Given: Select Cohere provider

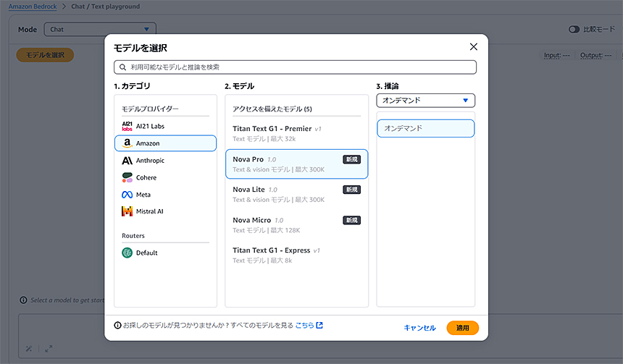Looking at the screenshot, I should pyautogui.click(x=165, y=177).
